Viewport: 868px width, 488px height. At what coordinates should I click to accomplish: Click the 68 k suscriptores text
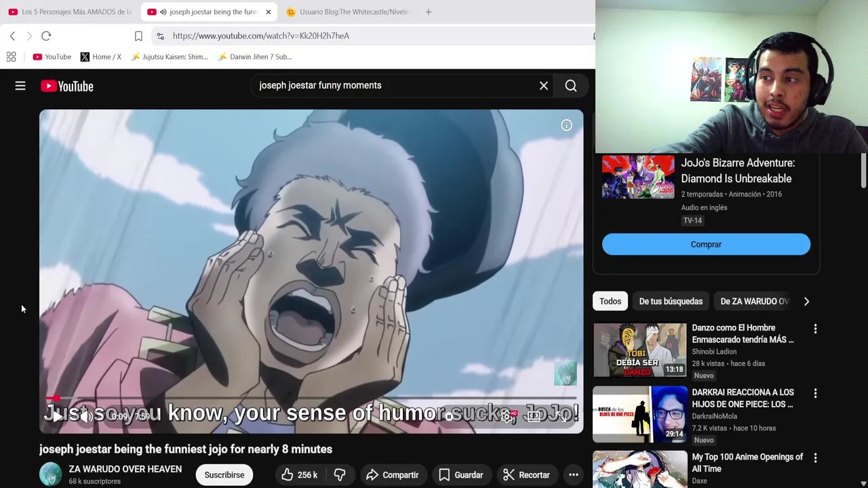(94, 482)
